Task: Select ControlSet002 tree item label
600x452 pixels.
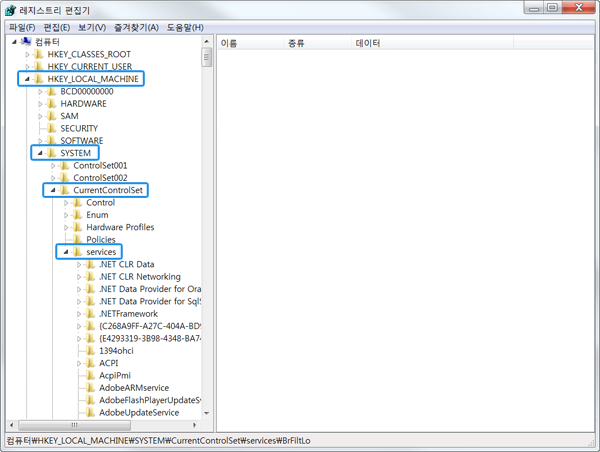Action: tap(100, 178)
